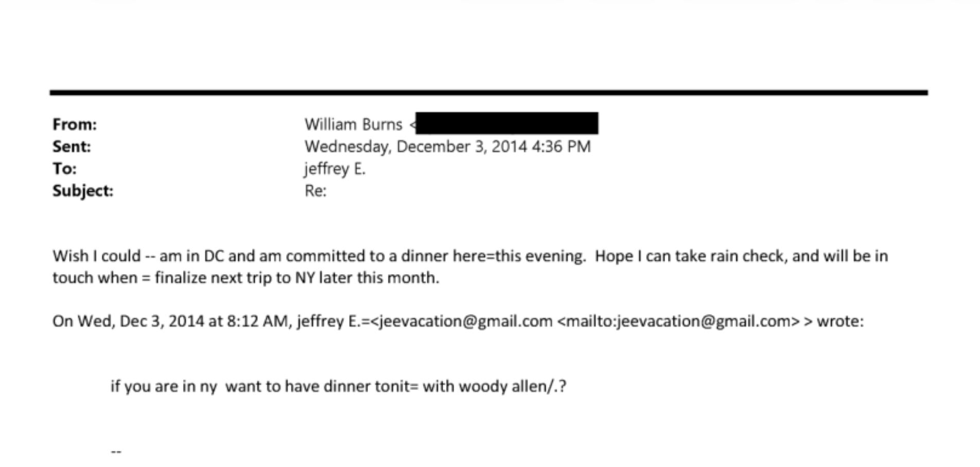
Task: Open the mailto:jeevacation@gmail.com link
Action: [x=678, y=321]
